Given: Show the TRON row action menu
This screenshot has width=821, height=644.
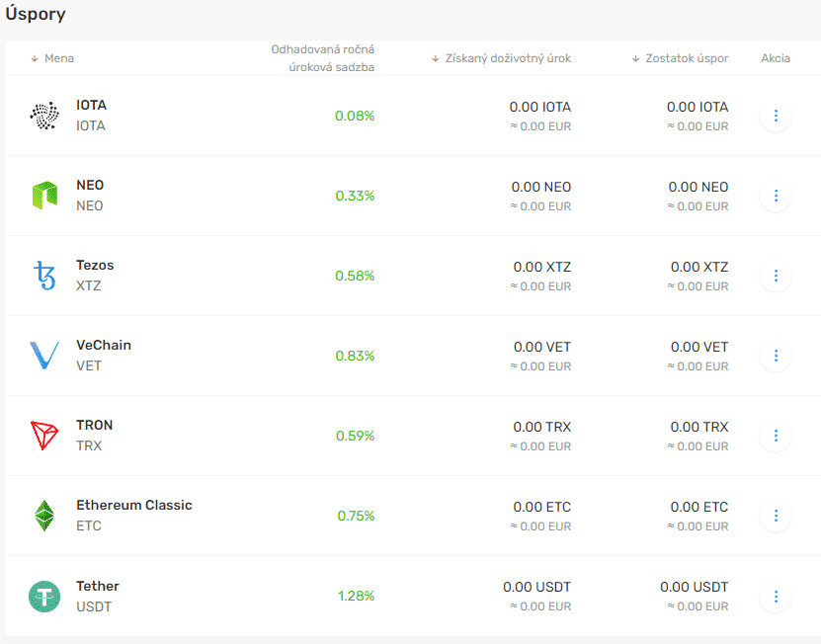Looking at the screenshot, I should [x=775, y=436].
